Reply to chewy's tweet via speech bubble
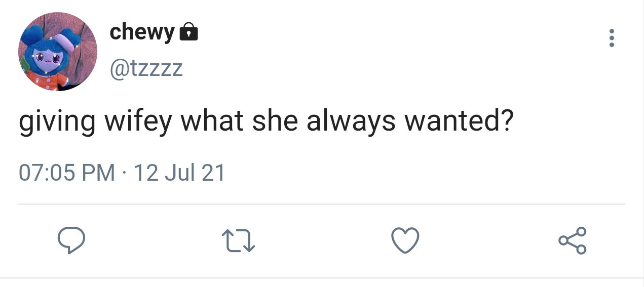Viewport: 644px width, 287px height. [70, 240]
